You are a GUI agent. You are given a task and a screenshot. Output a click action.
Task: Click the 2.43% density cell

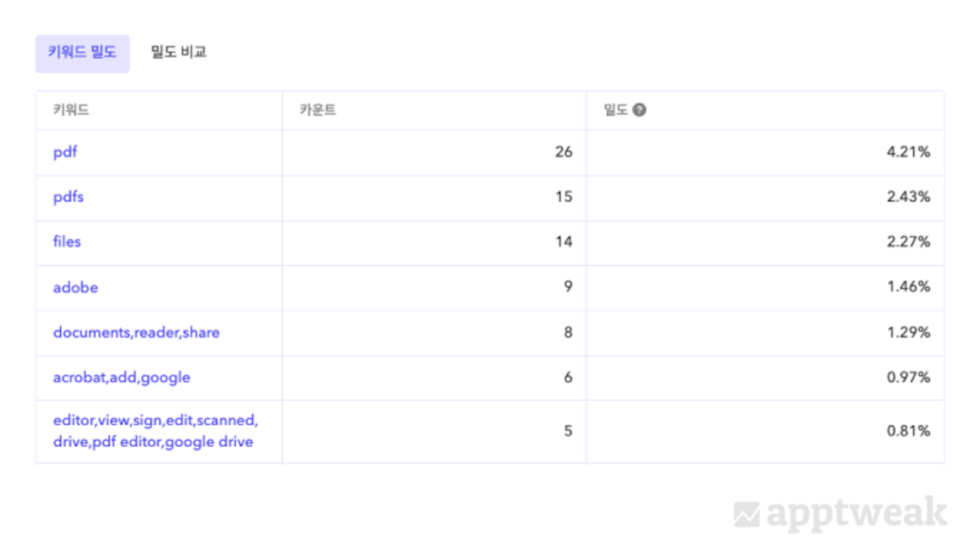(908, 197)
